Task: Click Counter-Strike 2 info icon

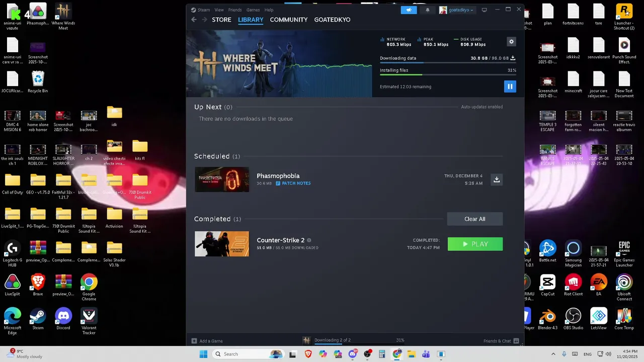Action: click(x=309, y=240)
